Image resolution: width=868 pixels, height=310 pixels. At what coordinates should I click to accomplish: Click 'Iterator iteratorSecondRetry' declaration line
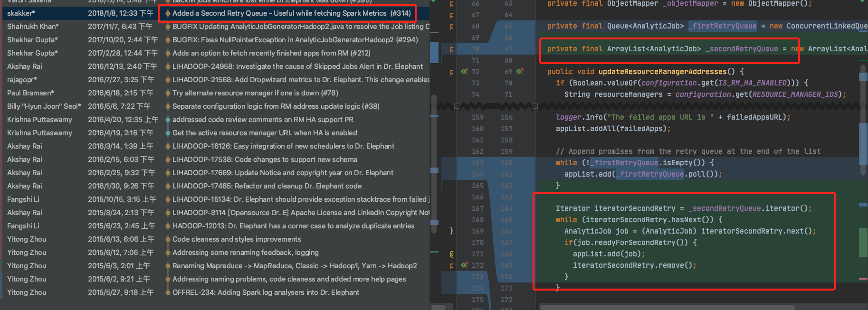pos(684,208)
